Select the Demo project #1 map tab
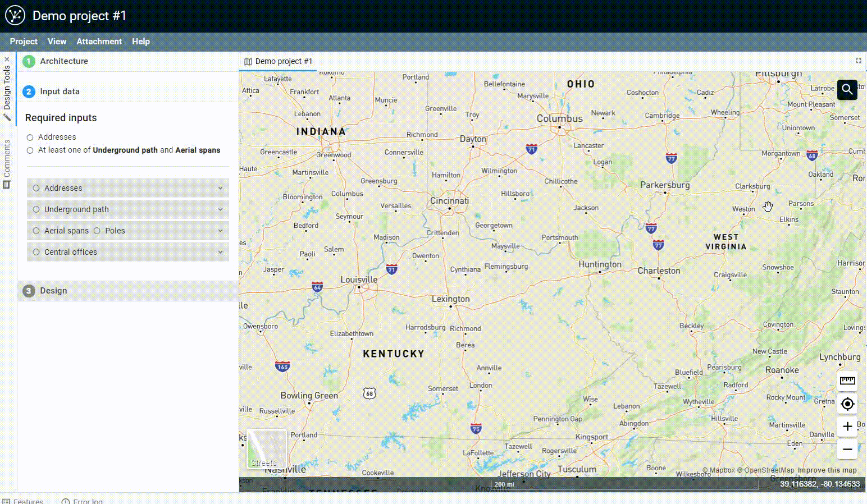The image size is (867, 504). (x=278, y=61)
